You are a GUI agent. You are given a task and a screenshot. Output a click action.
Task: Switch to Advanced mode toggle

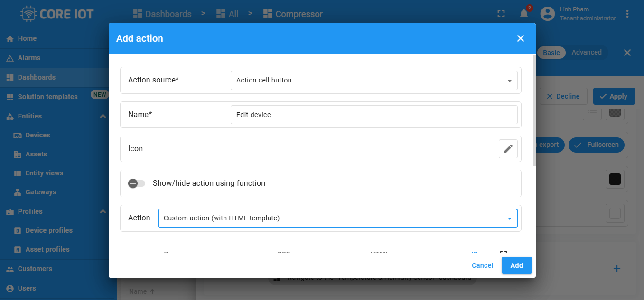pyautogui.click(x=586, y=53)
